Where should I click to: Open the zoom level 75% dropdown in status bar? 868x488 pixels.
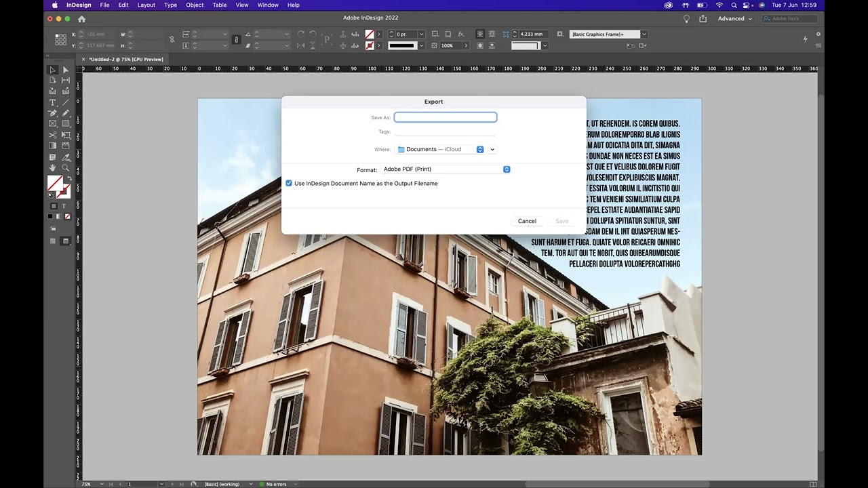coord(103,484)
